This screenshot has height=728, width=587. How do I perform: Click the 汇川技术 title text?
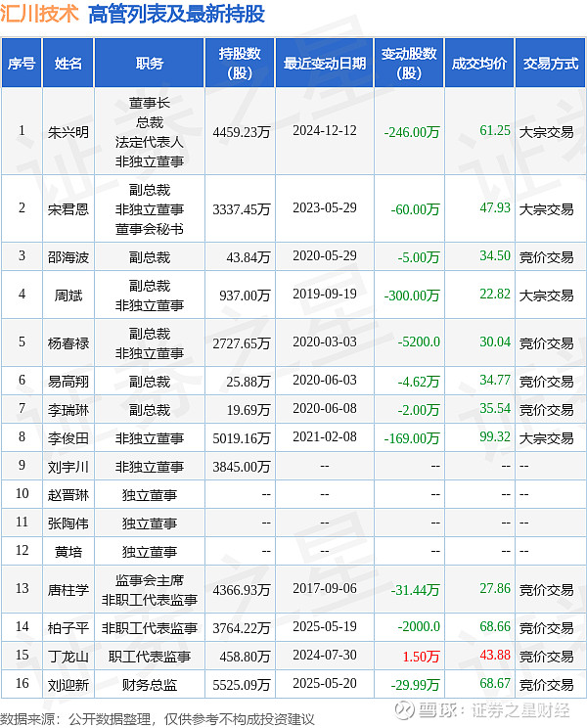(x=39, y=13)
